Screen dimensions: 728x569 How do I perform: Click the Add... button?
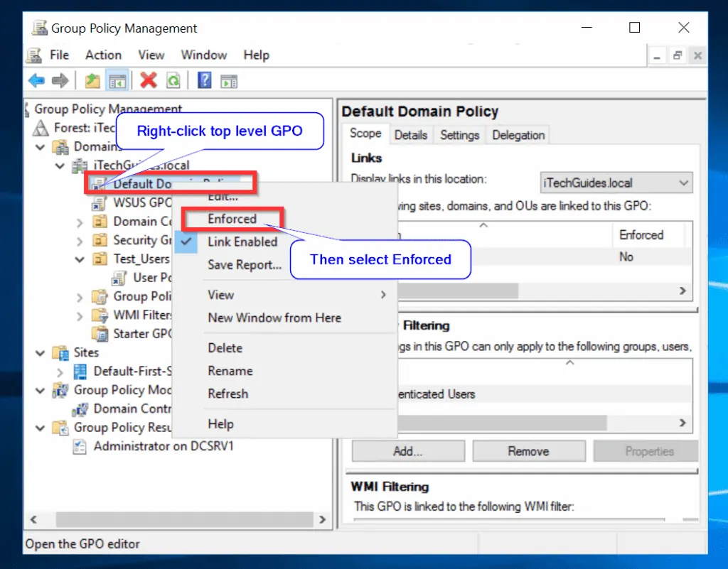tap(408, 451)
